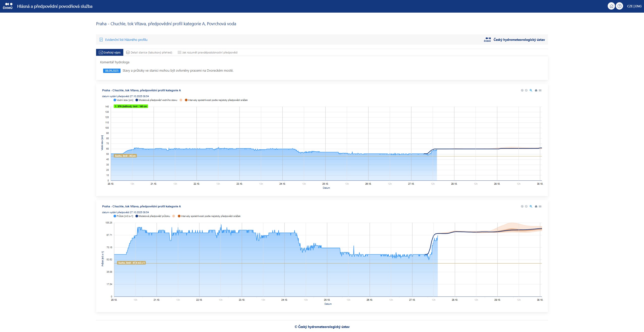
Task: Reset zoom with home icon on upper chart
Action: [536, 90]
